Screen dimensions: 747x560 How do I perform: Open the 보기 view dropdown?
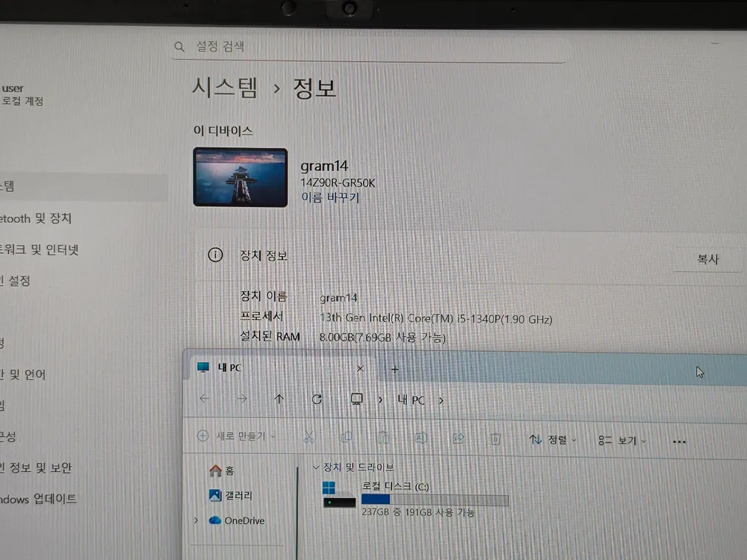[622, 441]
